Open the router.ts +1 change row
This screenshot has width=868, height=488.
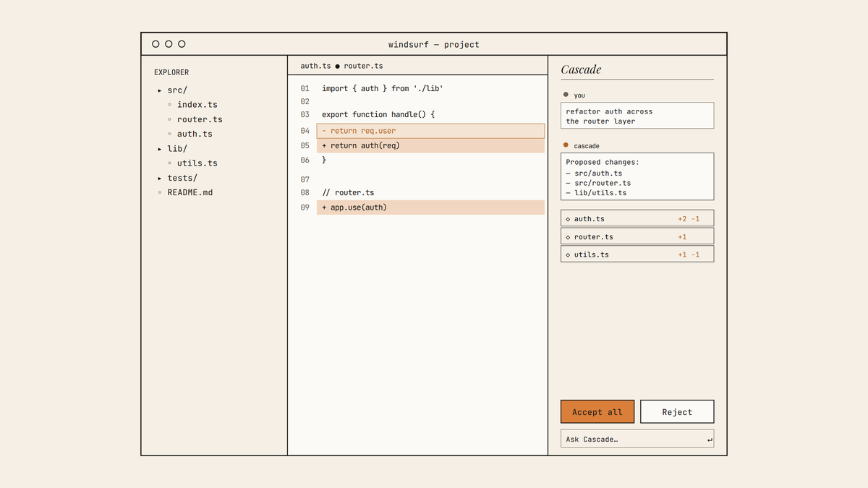pyautogui.click(x=637, y=236)
